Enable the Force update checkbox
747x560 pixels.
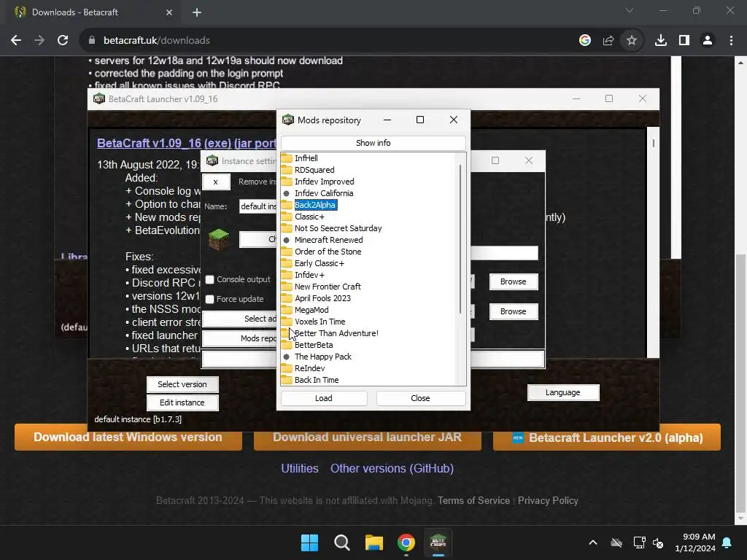pos(209,299)
